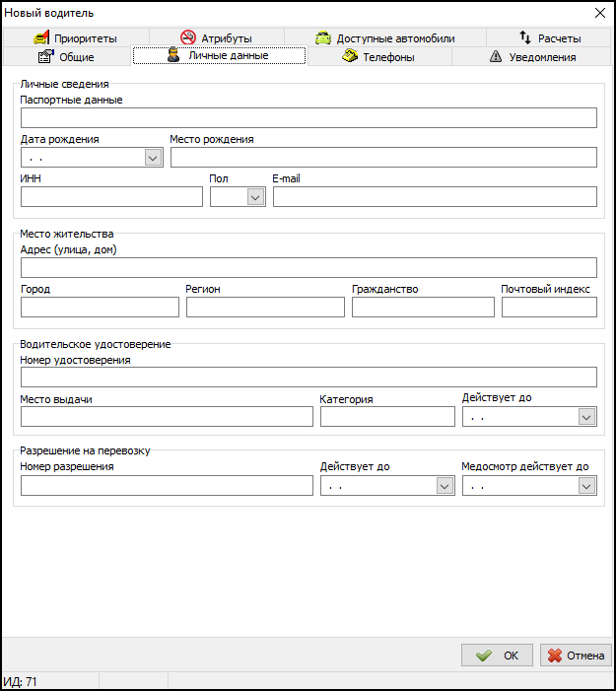616x691 pixels.
Task: Select the Адрес (улица, дом) field
Action: (x=308, y=267)
